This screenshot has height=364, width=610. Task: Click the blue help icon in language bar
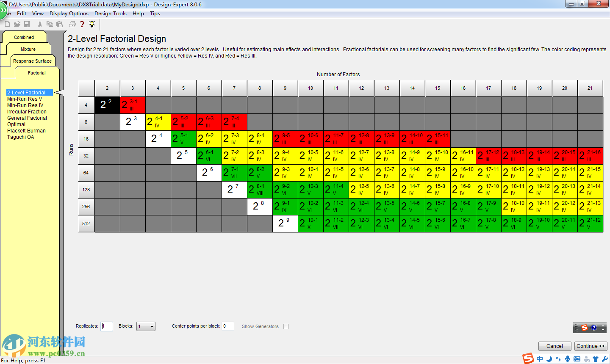click(594, 328)
